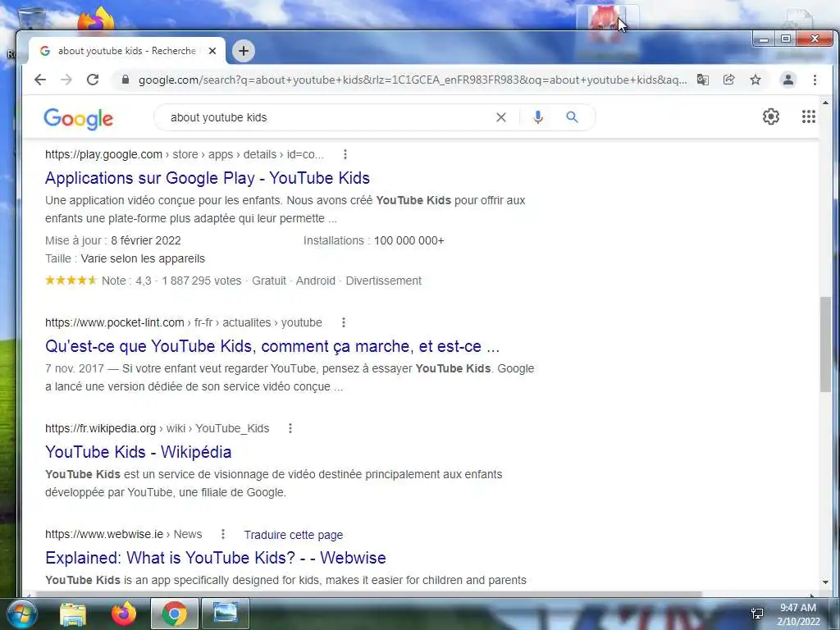This screenshot has width=840, height=630.
Task: Click the network tray icon
Action: [x=757, y=614]
